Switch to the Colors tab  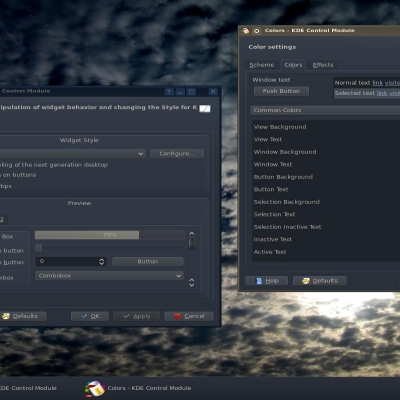click(293, 65)
